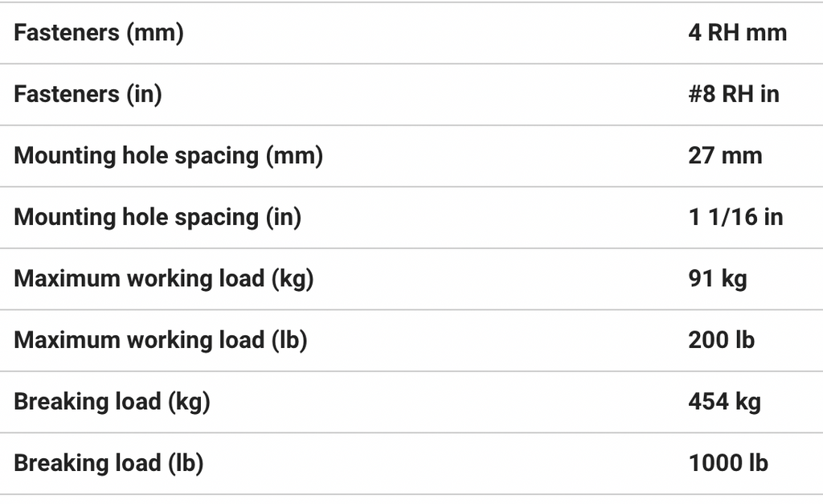
Task: Click the "Maximum working load (lb)" label
Action: click(x=161, y=340)
